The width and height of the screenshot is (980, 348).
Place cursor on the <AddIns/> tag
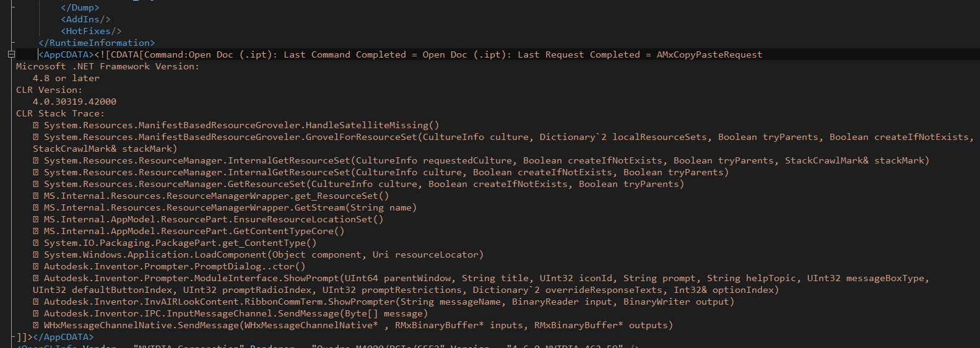pos(85,19)
